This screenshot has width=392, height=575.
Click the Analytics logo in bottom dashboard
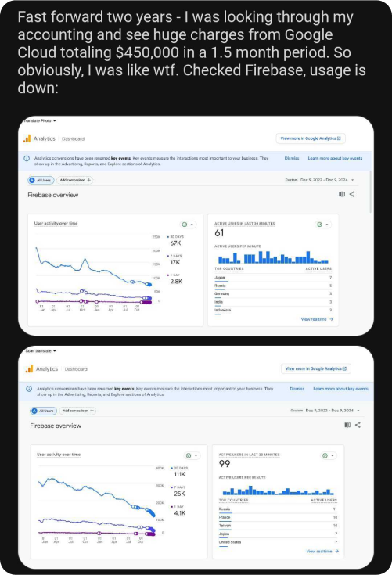[29, 369]
